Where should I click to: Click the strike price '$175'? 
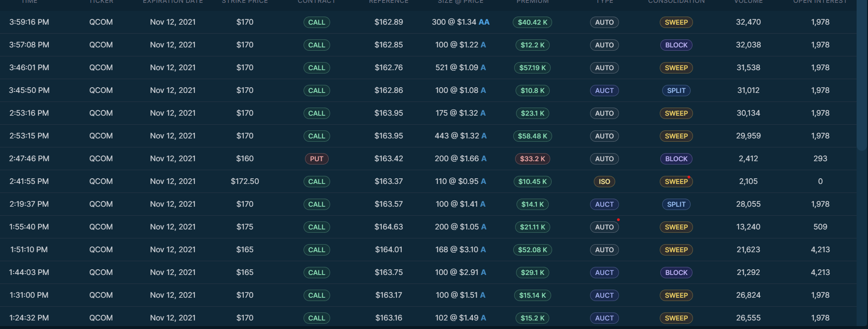coord(245,227)
